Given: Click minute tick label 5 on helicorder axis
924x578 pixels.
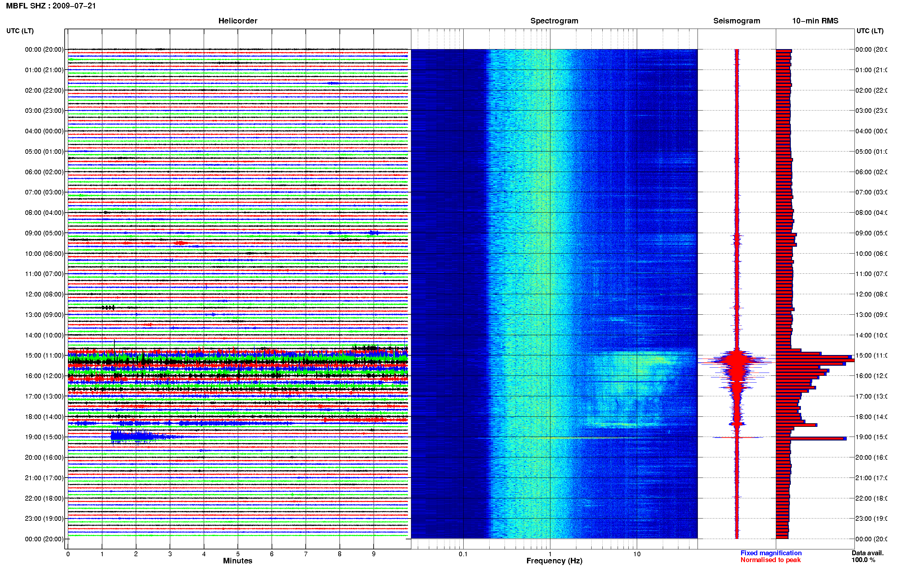Looking at the screenshot, I should (x=238, y=554).
